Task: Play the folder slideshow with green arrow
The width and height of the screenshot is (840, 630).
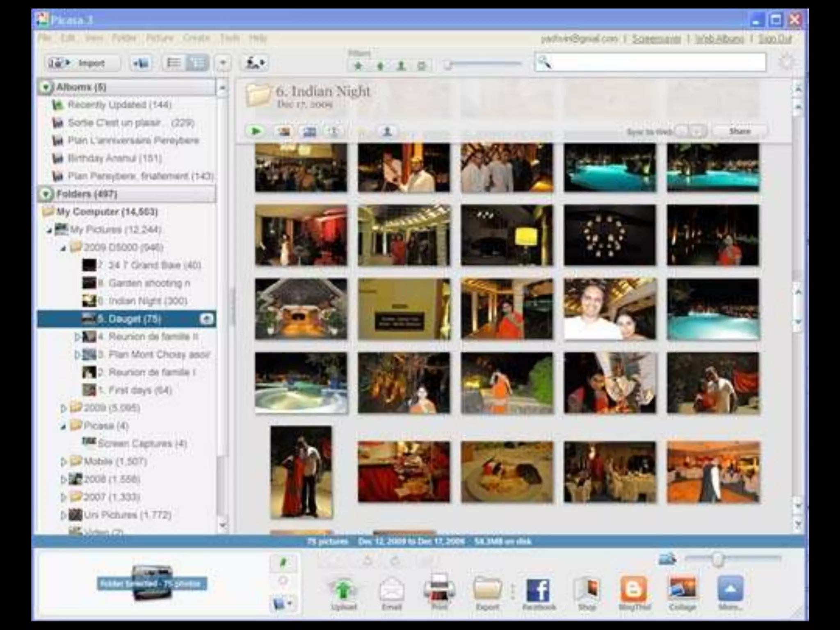Action: click(256, 131)
